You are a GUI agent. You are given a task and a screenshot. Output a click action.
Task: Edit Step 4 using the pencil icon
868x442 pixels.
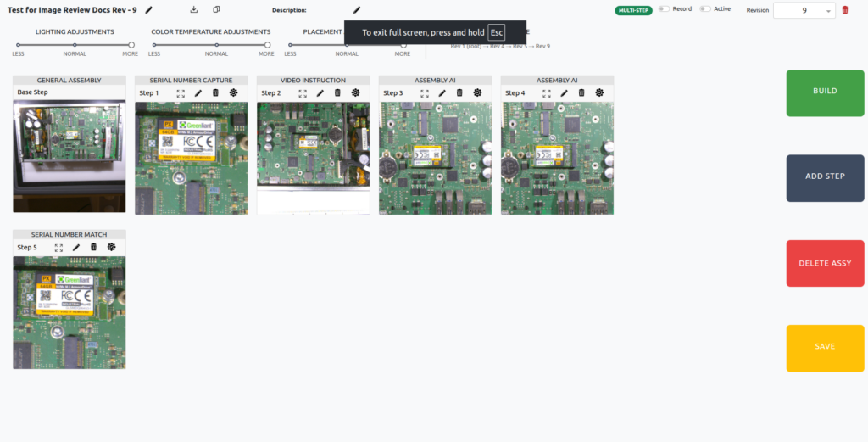pyautogui.click(x=564, y=92)
